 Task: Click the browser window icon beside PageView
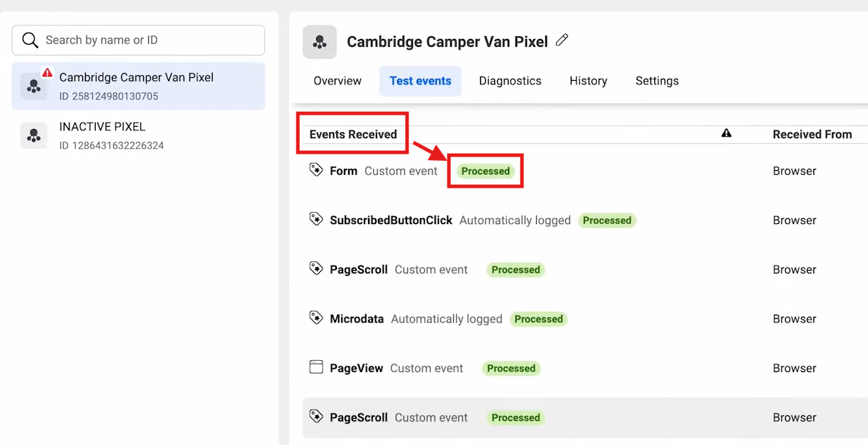point(316,367)
